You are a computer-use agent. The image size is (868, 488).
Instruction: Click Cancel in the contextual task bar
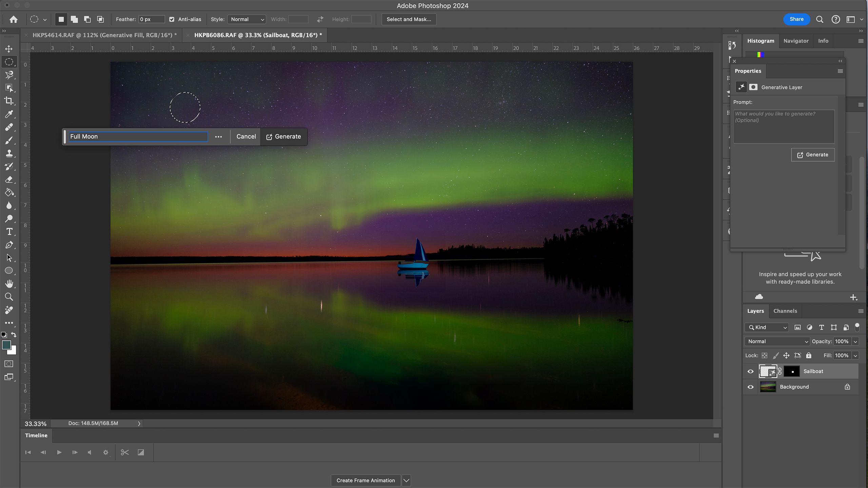246,137
